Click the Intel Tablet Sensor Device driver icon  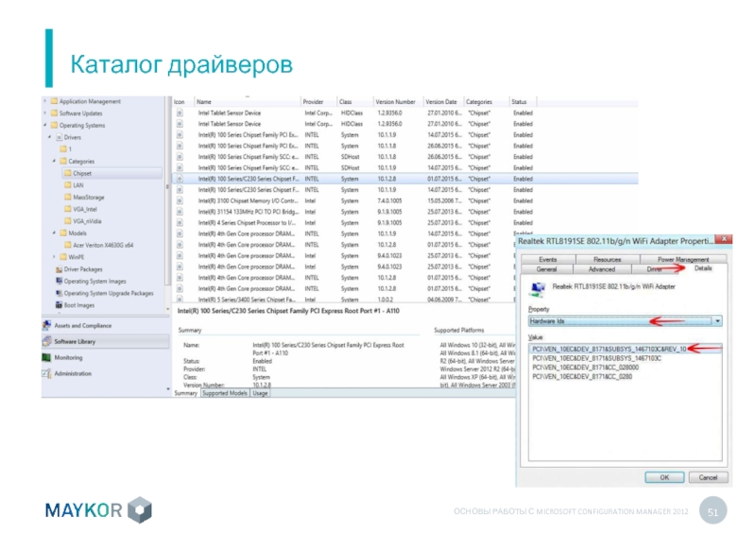pos(180,112)
